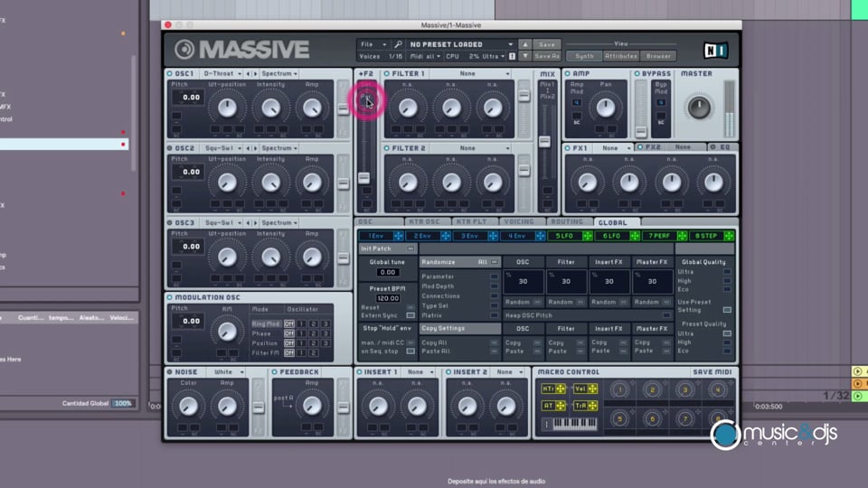Click OSC1 previous wavetable arrow
868x488 pixels.
pyautogui.click(x=248, y=73)
